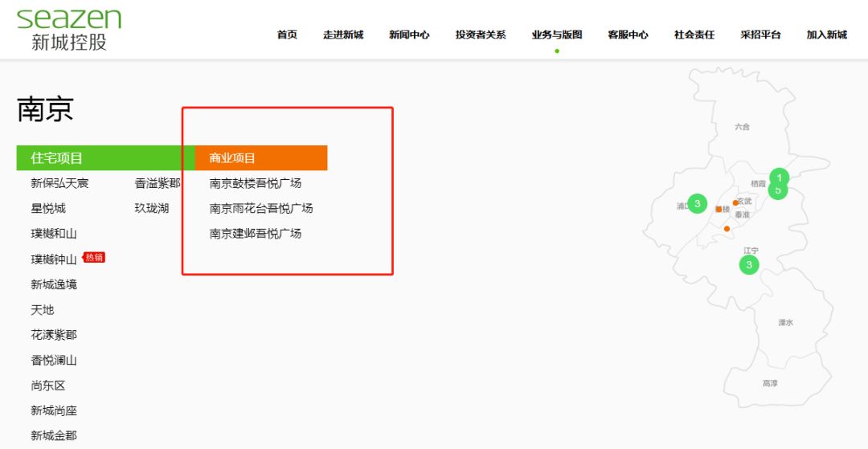Viewport: 868px width, 449px height.
Task: Select 投资者关系 in the top menu
Action: pos(481,35)
